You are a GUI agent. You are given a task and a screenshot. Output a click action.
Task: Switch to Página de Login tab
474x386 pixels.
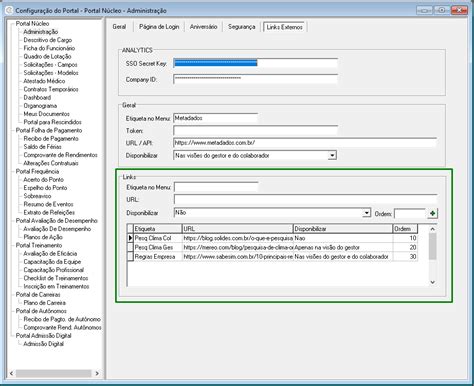pyautogui.click(x=159, y=27)
